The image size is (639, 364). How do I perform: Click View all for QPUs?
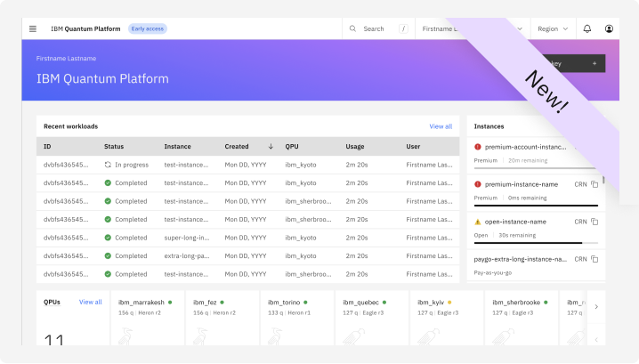coord(91,302)
